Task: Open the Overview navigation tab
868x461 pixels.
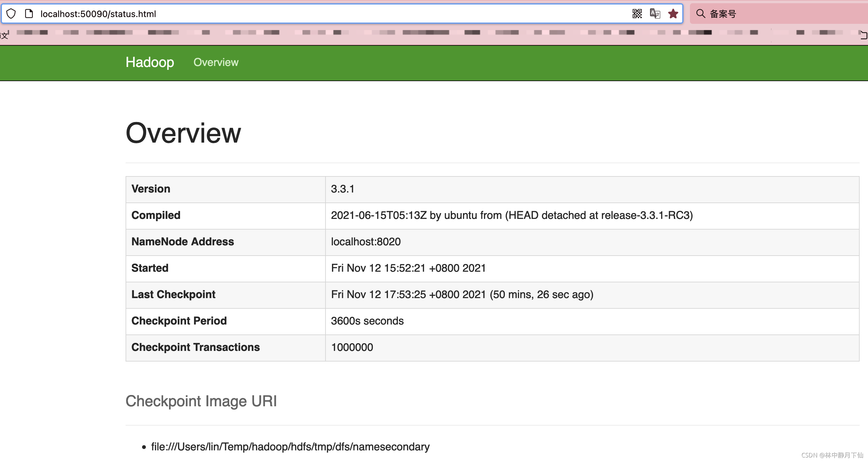Action: point(216,62)
